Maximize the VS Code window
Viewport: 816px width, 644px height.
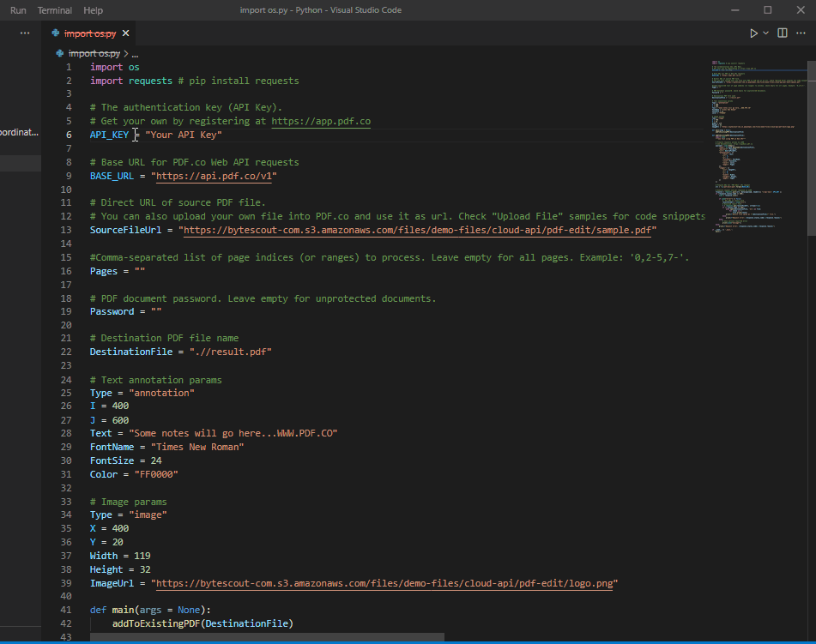pyautogui.click(x=768, y=10)
